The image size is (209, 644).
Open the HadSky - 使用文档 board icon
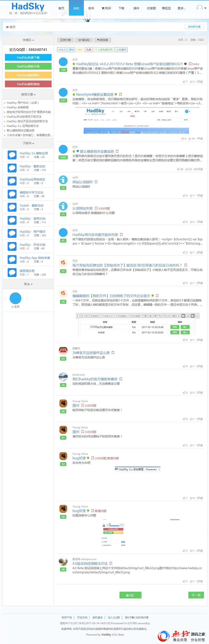pyautogui.click(x=12, y=220)
